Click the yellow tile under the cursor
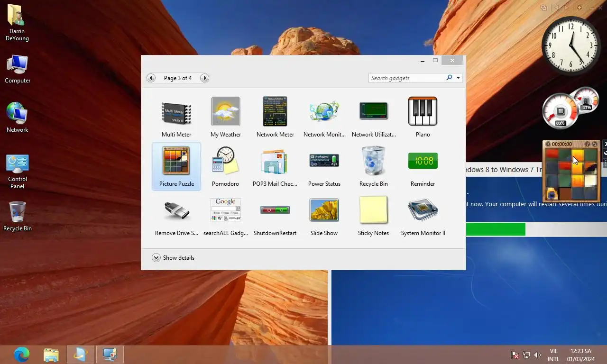Image resolution: width=607 pixels, height=364 pixels. 578,155
